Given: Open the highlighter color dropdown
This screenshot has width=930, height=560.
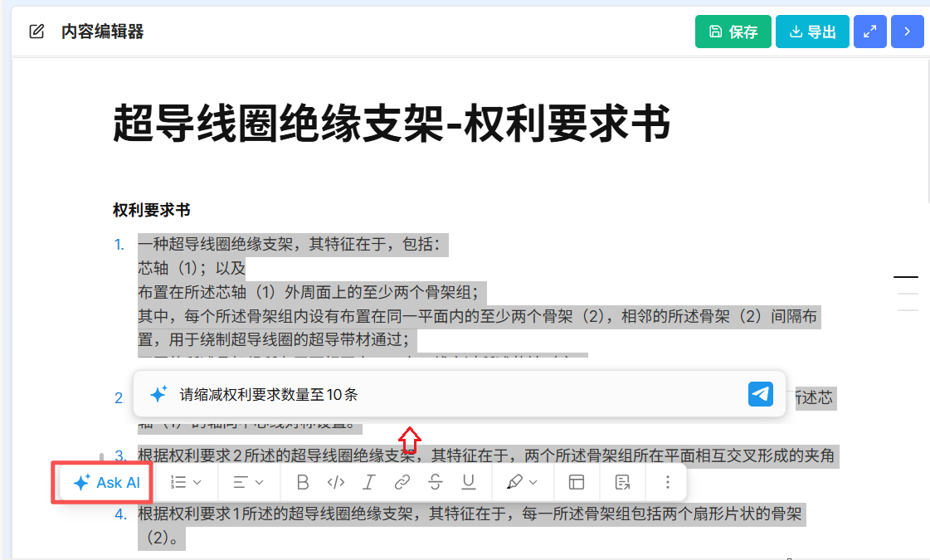Looking at the screenshot, I should (x=522, y=482).
